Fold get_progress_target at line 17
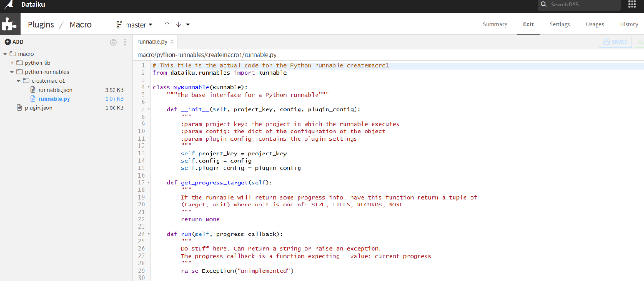Screen dimensions: 644x281 (x=149, y=183)
